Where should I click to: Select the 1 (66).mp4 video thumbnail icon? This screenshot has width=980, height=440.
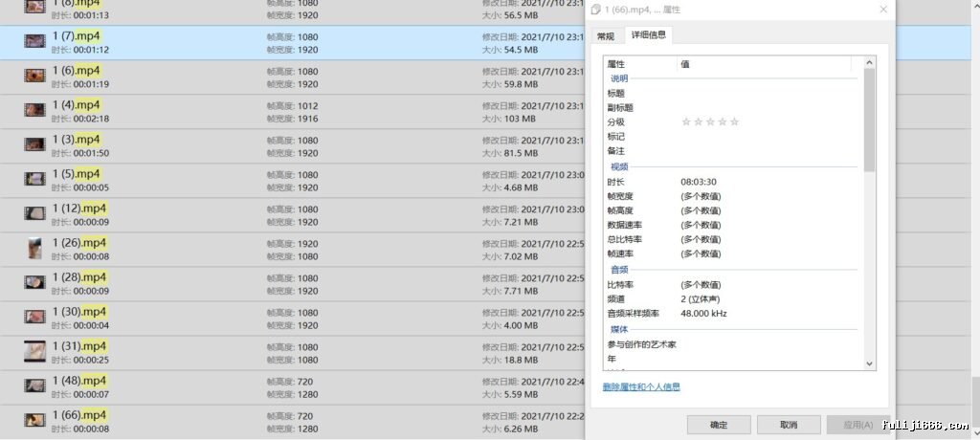click(35, 420)
